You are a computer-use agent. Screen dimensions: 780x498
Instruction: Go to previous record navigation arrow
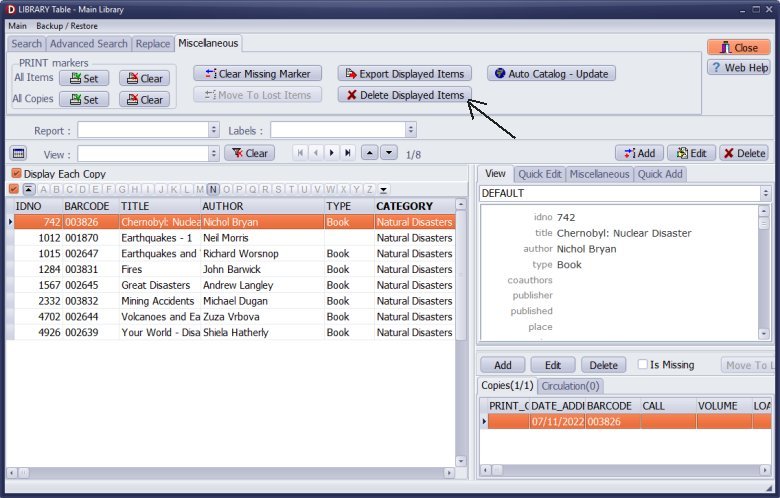click(316, 153)
